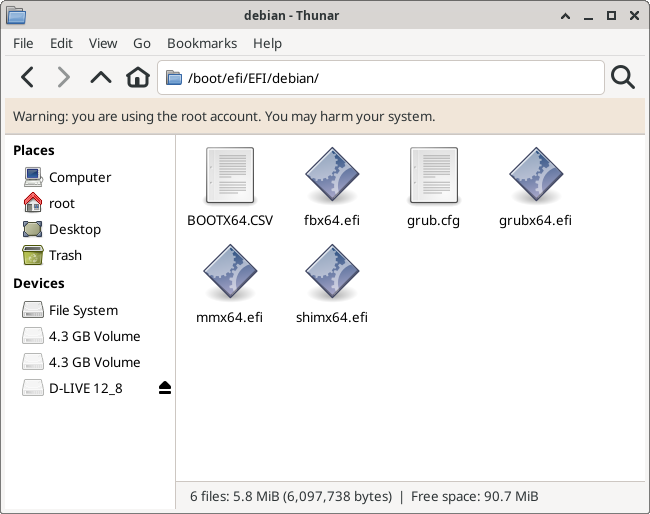Click the File System drive icon
This screenshot has height=514, width=650.
[33, 310]
